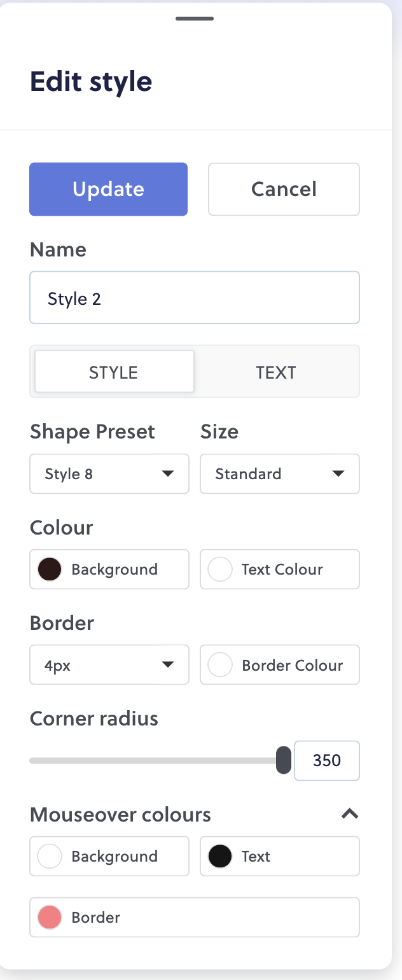402x980 pixels.
Task: Collapse the Mouseover colours section
Action: pyautogui.click(x=349, y=814)
